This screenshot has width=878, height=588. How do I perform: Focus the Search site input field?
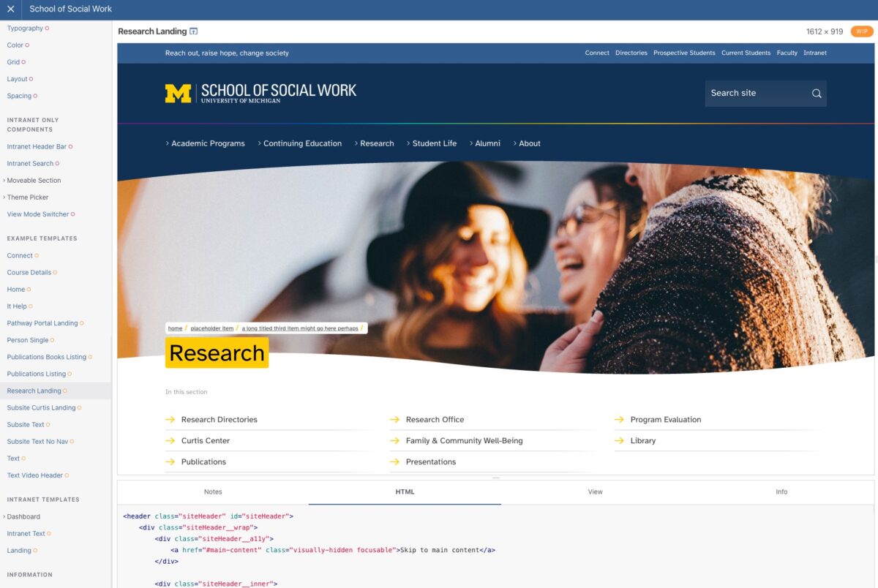tap(758, 94)
